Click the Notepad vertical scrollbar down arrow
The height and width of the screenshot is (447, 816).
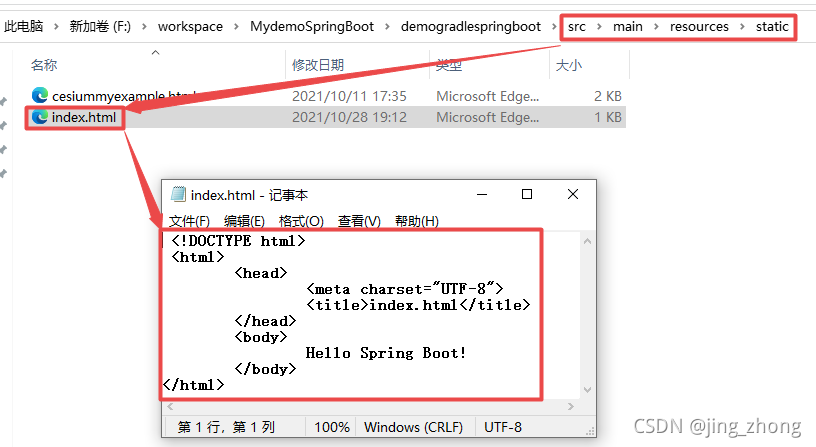pyautogui.click(x=588, y=390)
